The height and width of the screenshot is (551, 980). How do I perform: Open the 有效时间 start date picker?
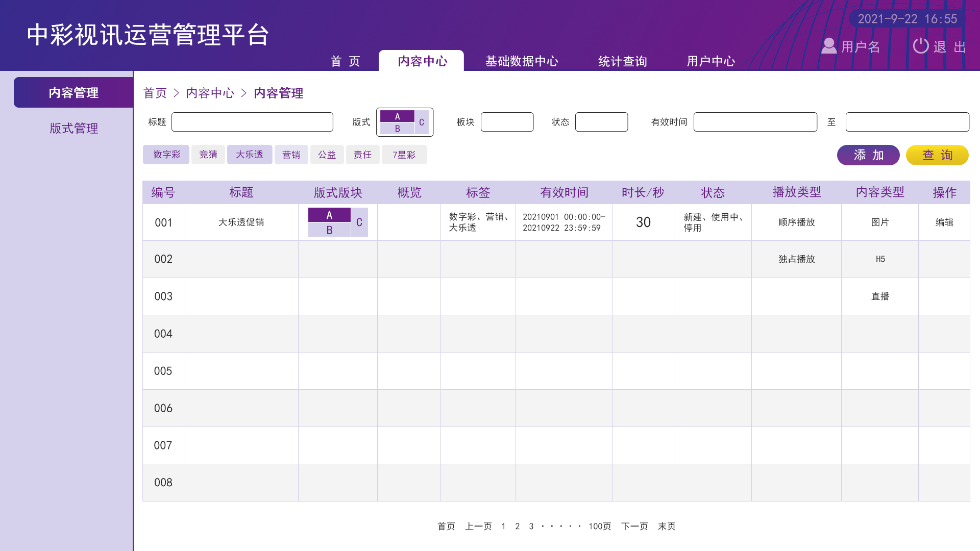coord(755,122)
